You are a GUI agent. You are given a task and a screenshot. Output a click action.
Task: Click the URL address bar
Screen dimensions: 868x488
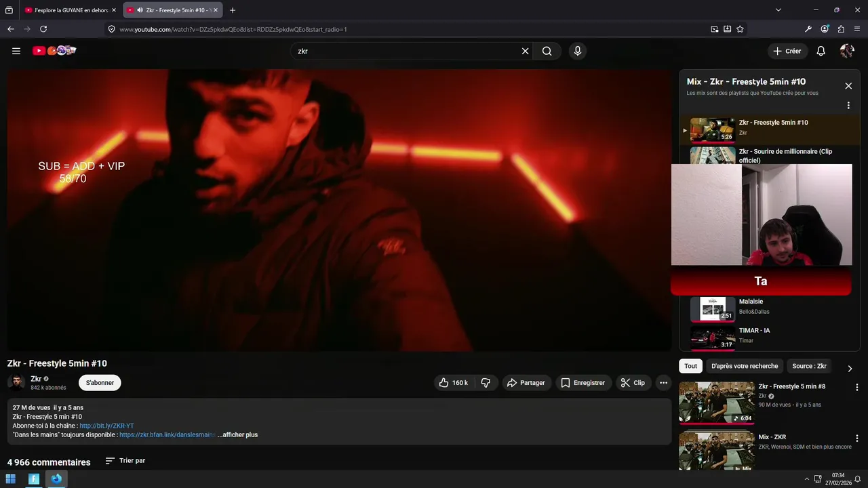(407, 29)
